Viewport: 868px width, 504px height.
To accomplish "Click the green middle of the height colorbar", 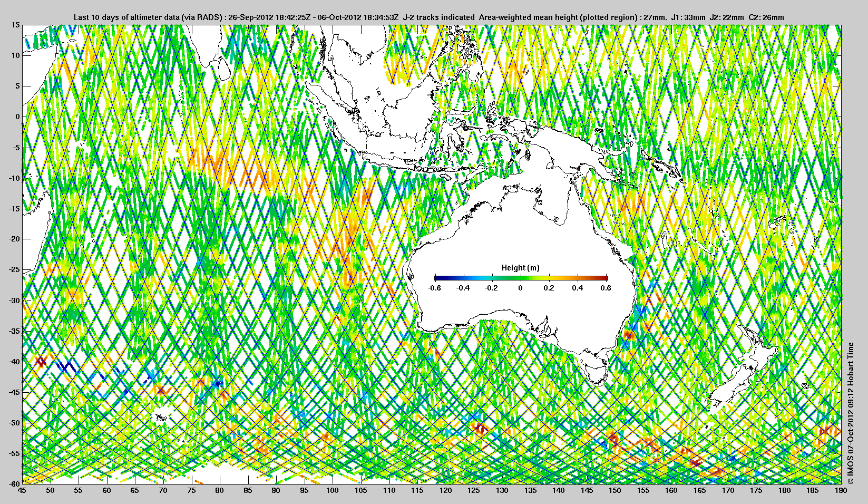I will [521, 278].
